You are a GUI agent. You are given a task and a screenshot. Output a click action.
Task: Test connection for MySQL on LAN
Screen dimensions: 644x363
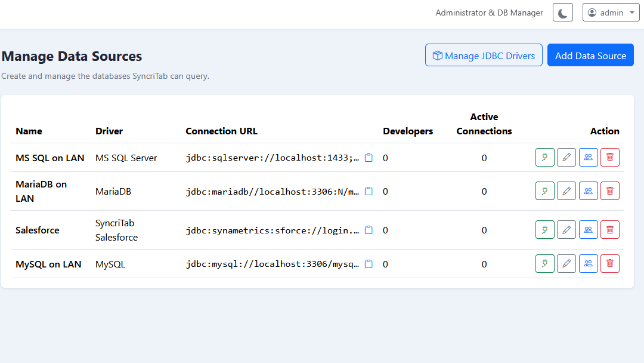click(x=544, y=263)
